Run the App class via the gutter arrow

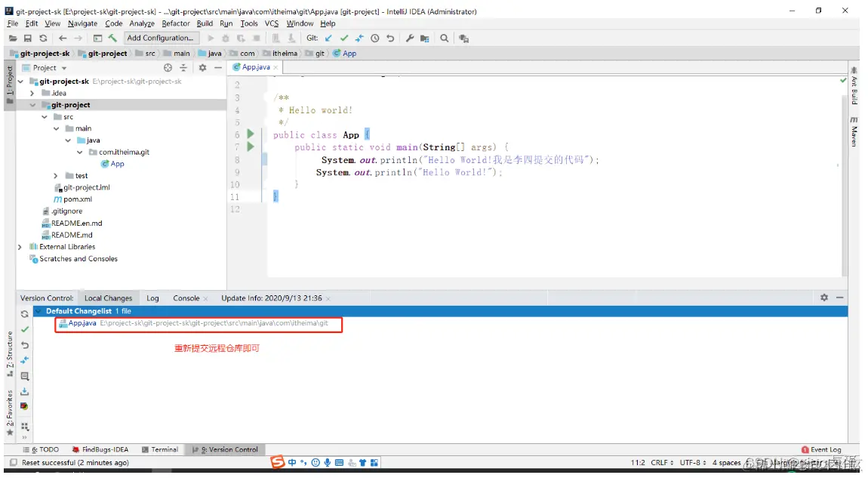(251, 134)
